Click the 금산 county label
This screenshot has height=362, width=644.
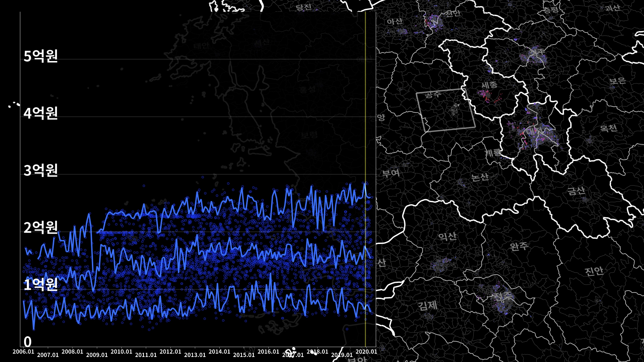point(576,191)
